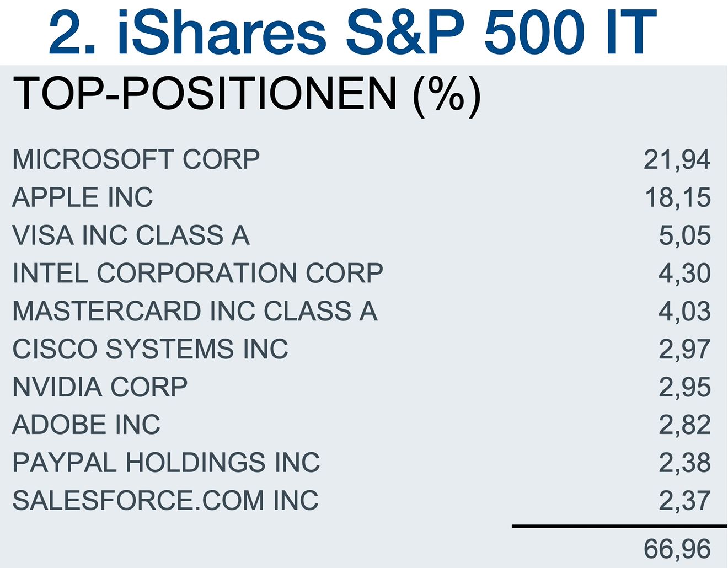The image size is (728, 568).
Task: Click the SALESFORCE.COM INC label
Action: pyautogui.click(x=165, y=501)
